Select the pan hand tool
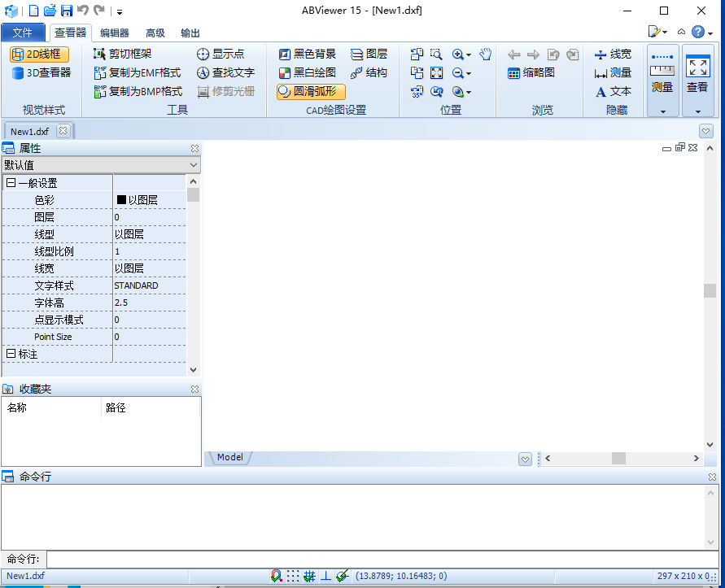The height and width of the screenshot is (588, 725). tap(485, 54)
